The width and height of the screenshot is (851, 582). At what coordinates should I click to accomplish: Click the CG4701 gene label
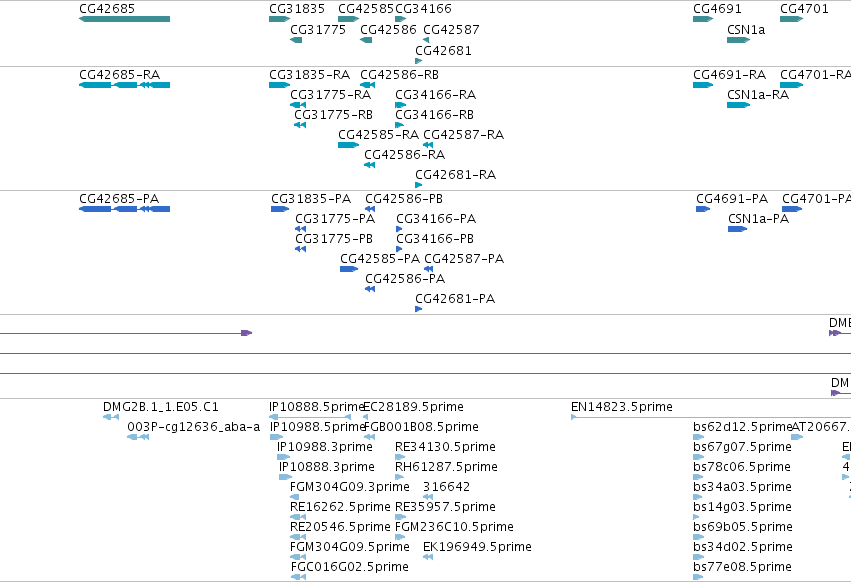click(804, 9)
